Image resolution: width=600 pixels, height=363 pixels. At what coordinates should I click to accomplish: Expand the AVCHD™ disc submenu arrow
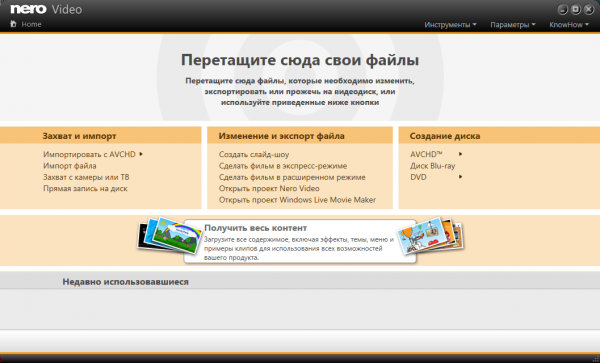point(461,154)
